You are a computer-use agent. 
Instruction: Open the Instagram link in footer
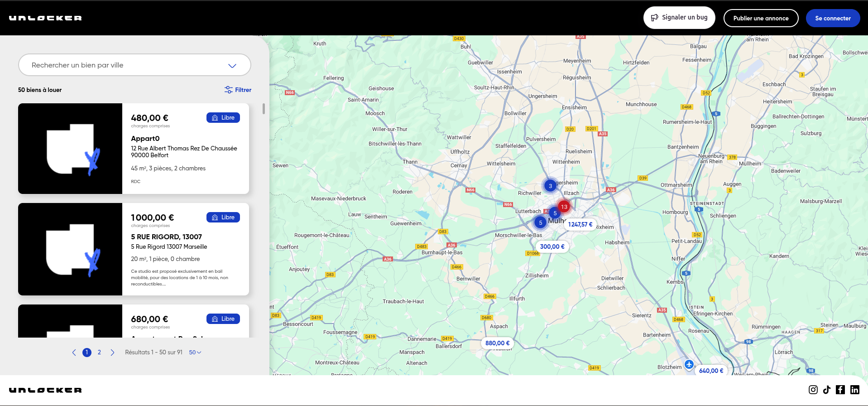tap(813, 390)
